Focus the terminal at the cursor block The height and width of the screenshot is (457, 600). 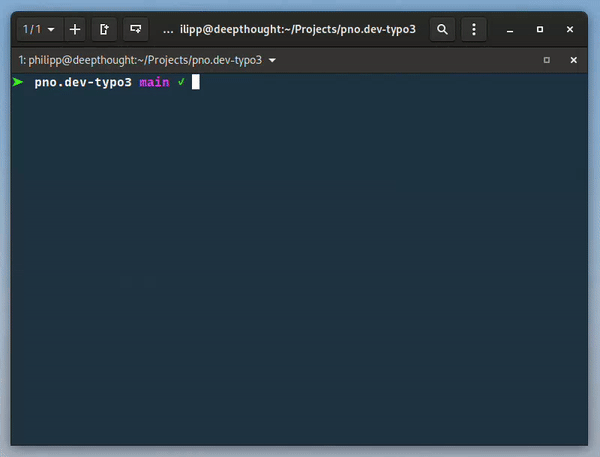pos(196,82)
